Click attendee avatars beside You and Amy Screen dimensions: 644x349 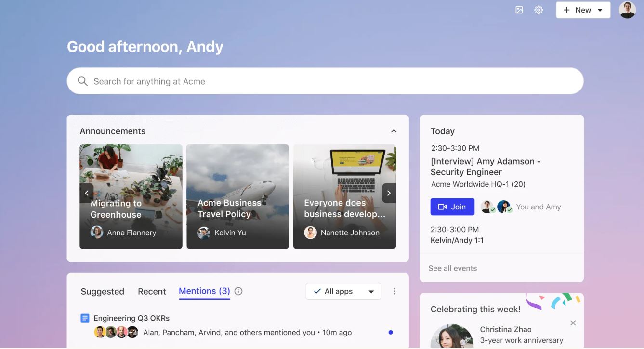496,207
